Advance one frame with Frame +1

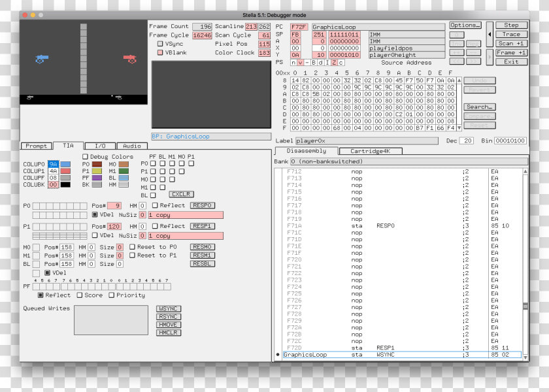511,52
